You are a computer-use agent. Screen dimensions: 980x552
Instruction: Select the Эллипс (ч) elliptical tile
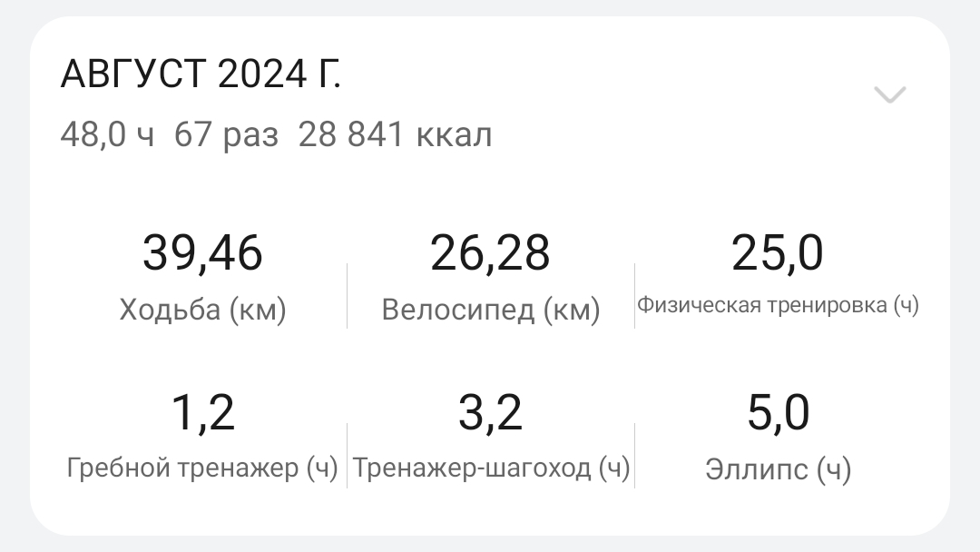(779, 470)
